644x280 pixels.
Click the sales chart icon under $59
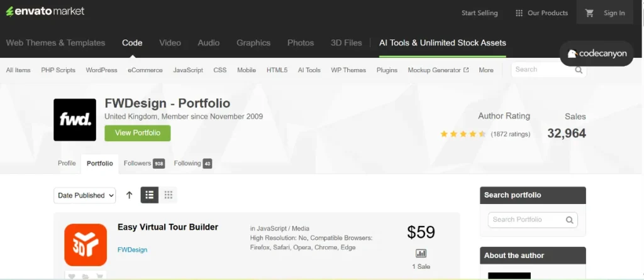(421, 254)
